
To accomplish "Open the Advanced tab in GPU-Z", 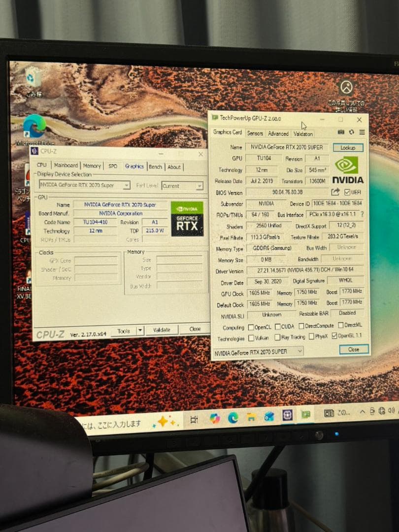I will 278,133.
